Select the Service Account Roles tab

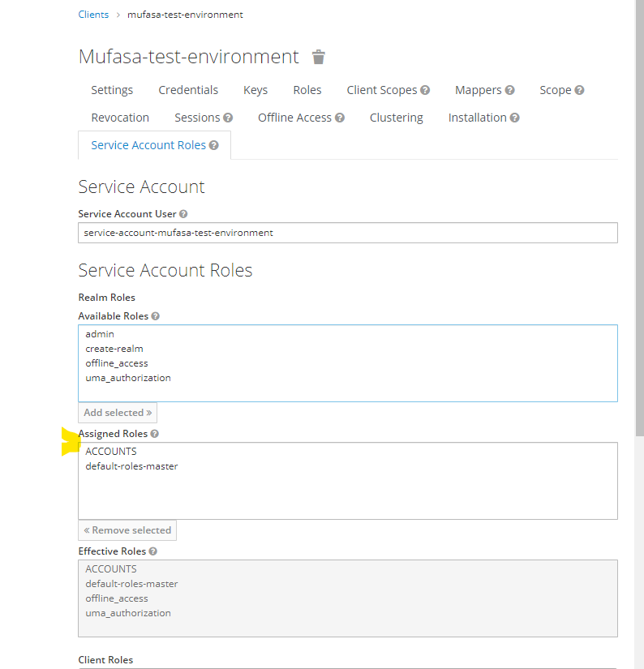tap(148, 145)
